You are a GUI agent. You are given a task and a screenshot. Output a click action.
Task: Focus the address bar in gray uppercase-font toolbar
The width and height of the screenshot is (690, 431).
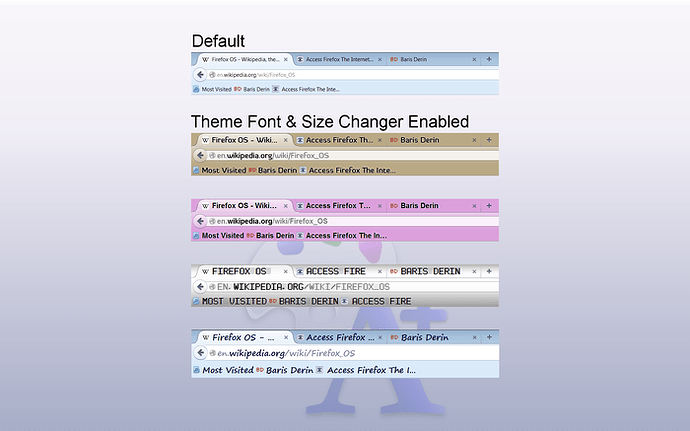353,287
